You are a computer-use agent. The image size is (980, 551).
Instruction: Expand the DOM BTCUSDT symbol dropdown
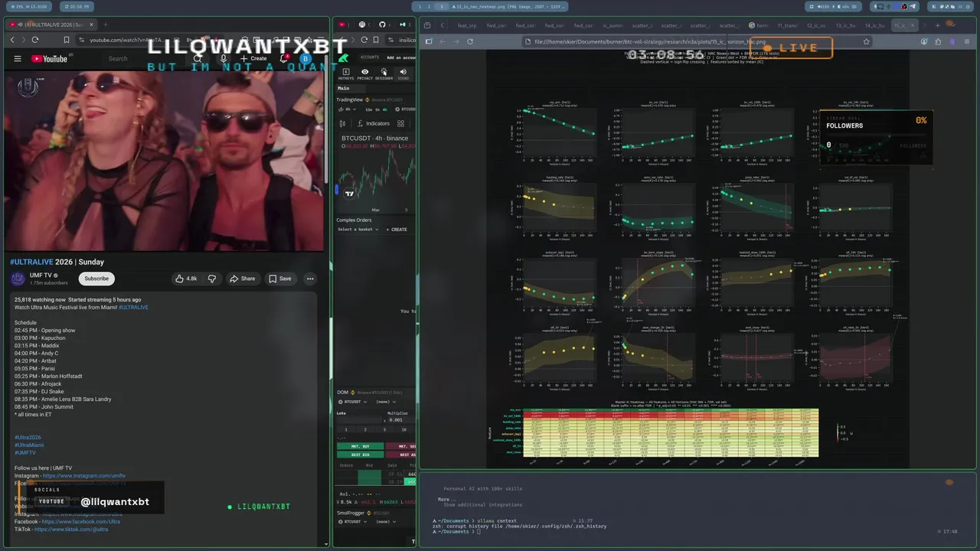click(352, 402)
